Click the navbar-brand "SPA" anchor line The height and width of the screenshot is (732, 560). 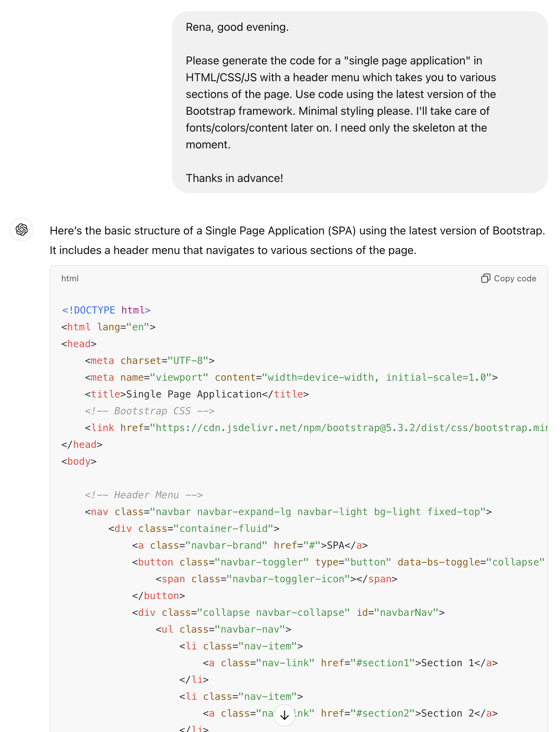250,546
